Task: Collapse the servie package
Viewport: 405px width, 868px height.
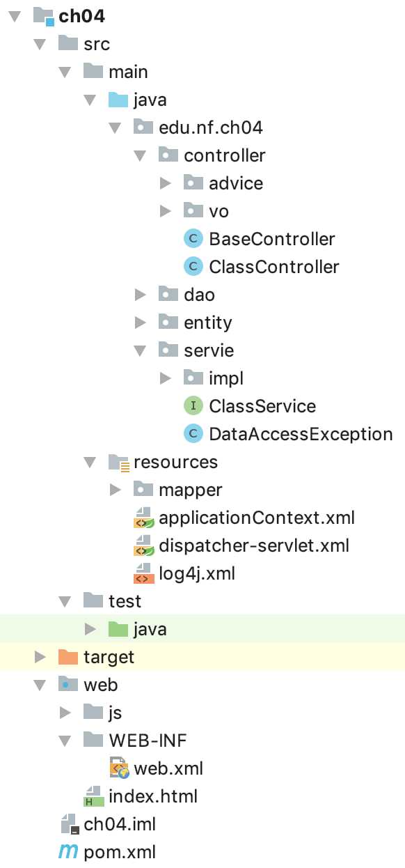Action: pyautogui.click(x=140, y=350)
